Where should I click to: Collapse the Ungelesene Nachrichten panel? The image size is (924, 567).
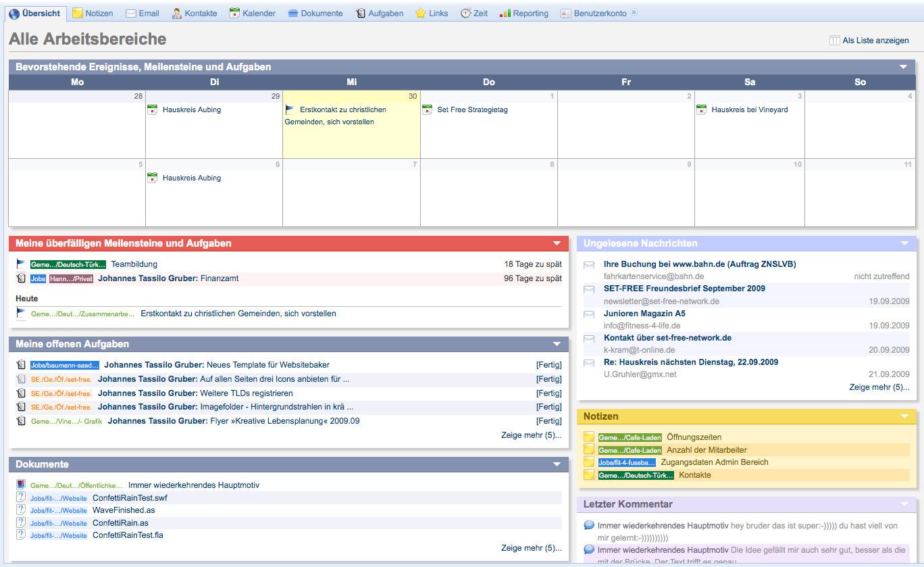[904, 243]
